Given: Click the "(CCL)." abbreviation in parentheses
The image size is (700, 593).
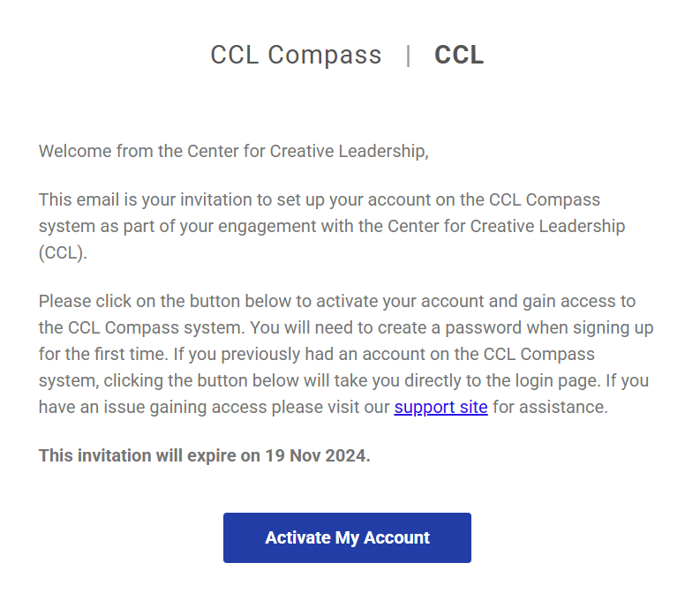Looking at the screenshot, I should 64,252.
